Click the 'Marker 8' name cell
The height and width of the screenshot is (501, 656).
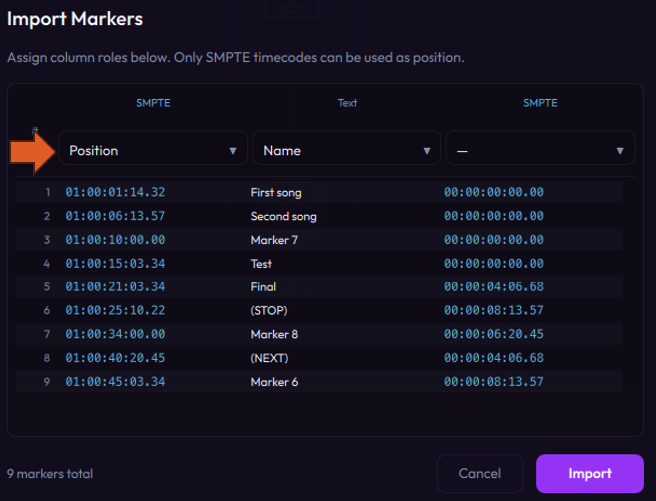pos(274,335)
